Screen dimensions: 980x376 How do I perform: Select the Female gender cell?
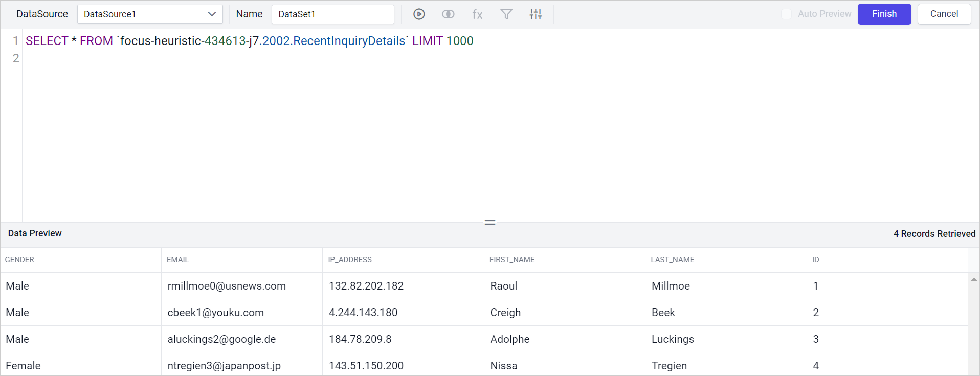tap(81, 365)
